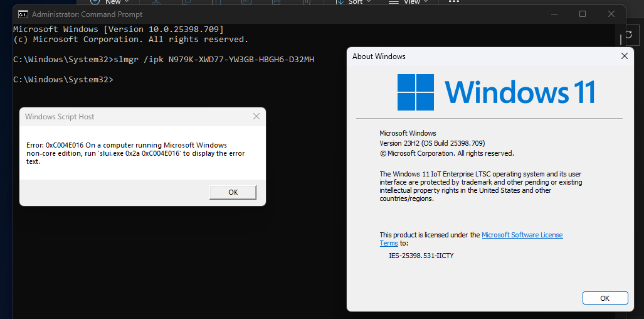The height and width of the screenshot is (319, 644).
Task: Click the Windows 11 logo in About Windows
Action: 496,92
